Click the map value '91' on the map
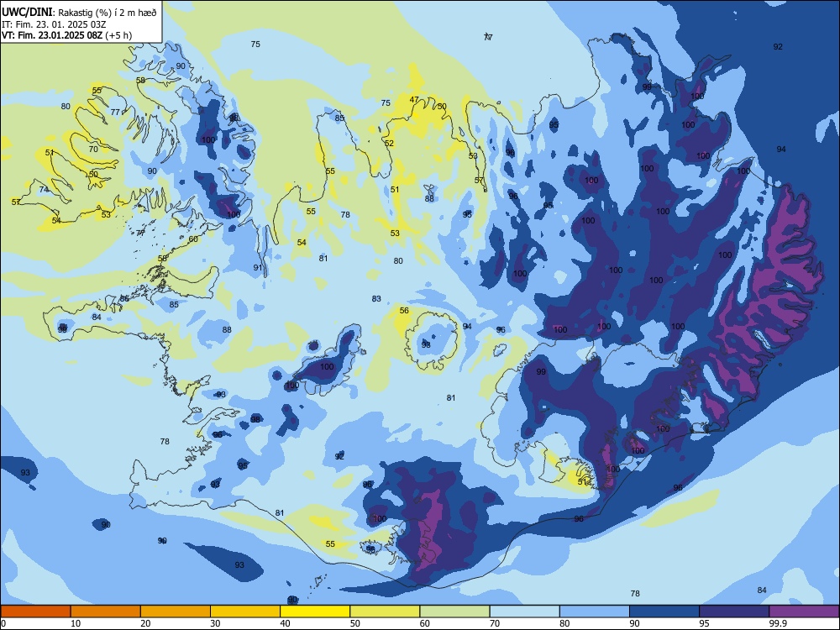This screenshot has width=840, height=630. pyautogui.click(x=258, y=268)
